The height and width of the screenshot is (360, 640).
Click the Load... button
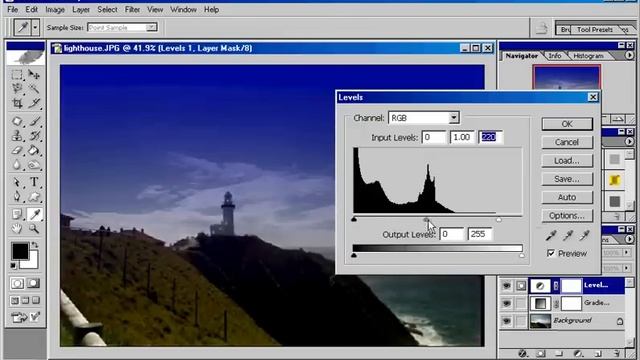[x=567, y=160]
